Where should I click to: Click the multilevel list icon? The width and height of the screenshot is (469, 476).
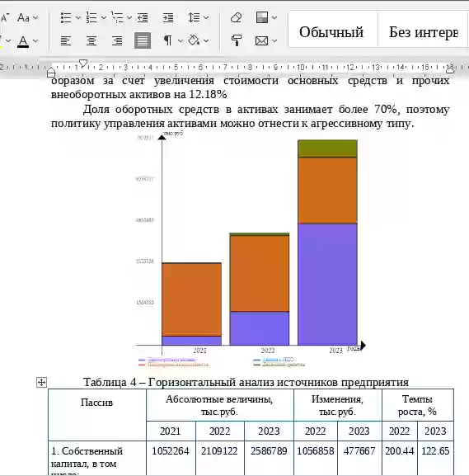pyautogui.click(x=117, y=17)
